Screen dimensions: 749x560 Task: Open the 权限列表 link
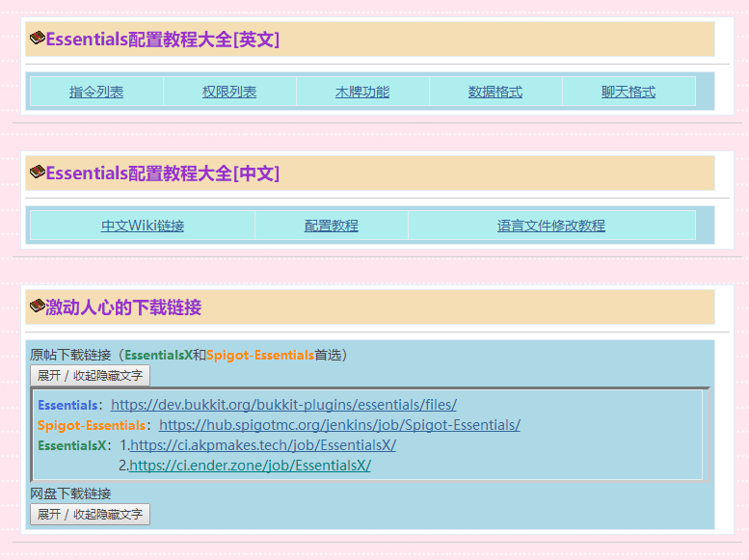[x=229, y=92]
